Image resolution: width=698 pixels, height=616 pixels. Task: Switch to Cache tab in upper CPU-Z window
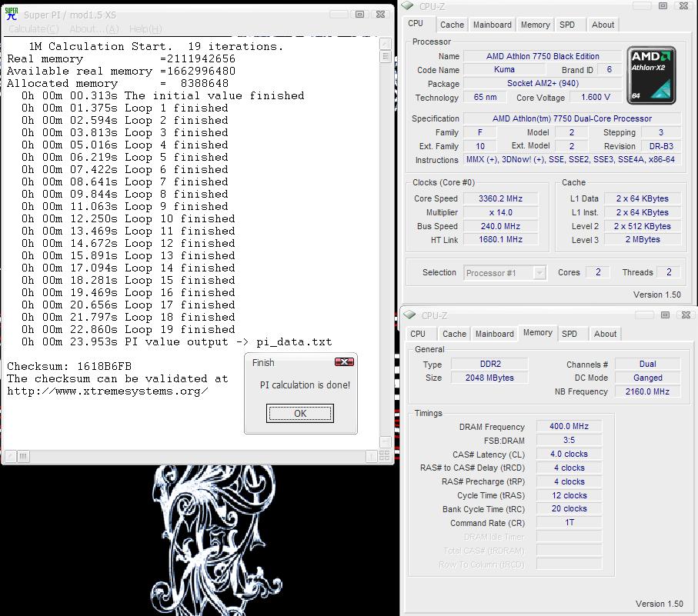[452, 25]
